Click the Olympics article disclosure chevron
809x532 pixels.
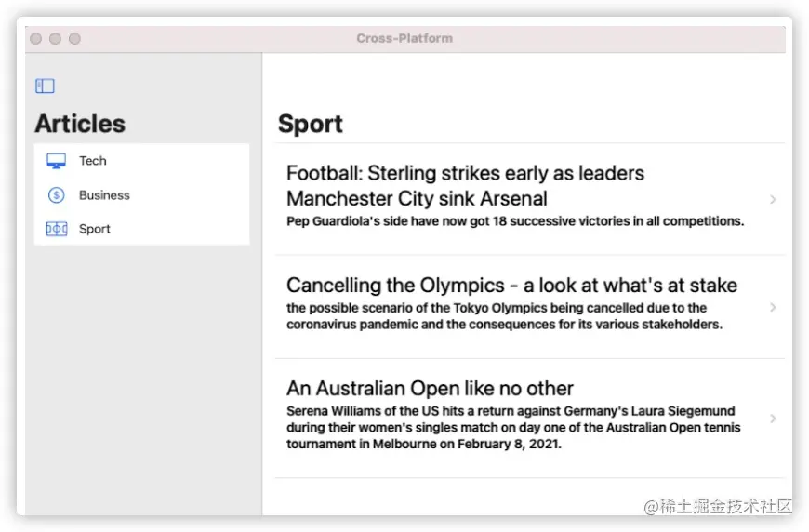[x=773, y=307]
